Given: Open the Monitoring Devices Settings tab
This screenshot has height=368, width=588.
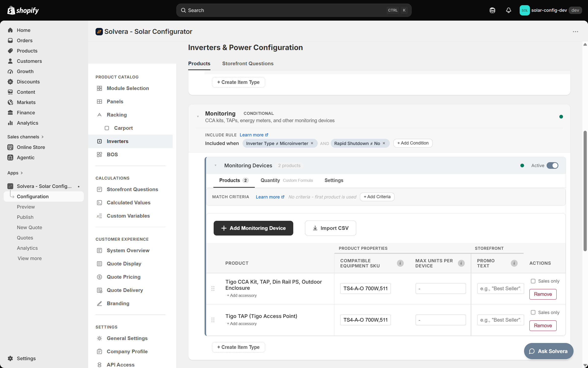Looking at the screenshot, I should [x=334, y=180].
